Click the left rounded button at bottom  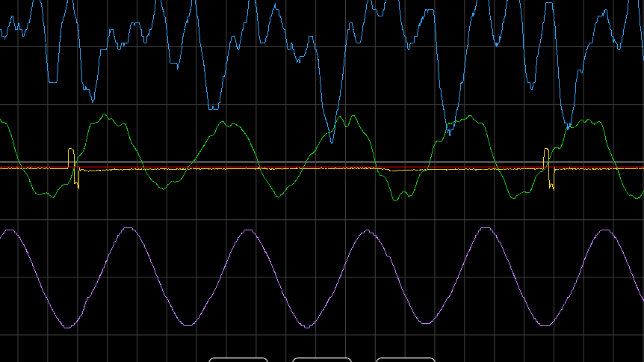tap(238, 360)
